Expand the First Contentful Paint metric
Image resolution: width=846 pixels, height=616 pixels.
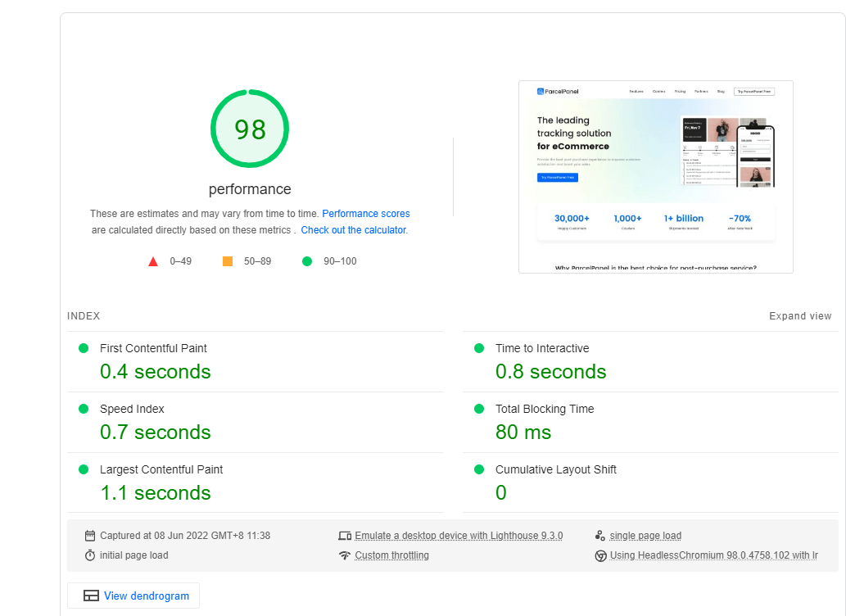click(153, 348)
